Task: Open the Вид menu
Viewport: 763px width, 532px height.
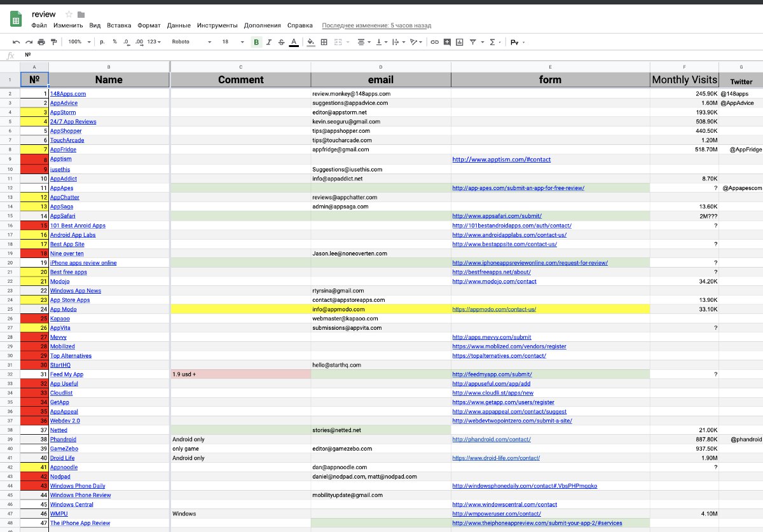Action: coord(95,25)
